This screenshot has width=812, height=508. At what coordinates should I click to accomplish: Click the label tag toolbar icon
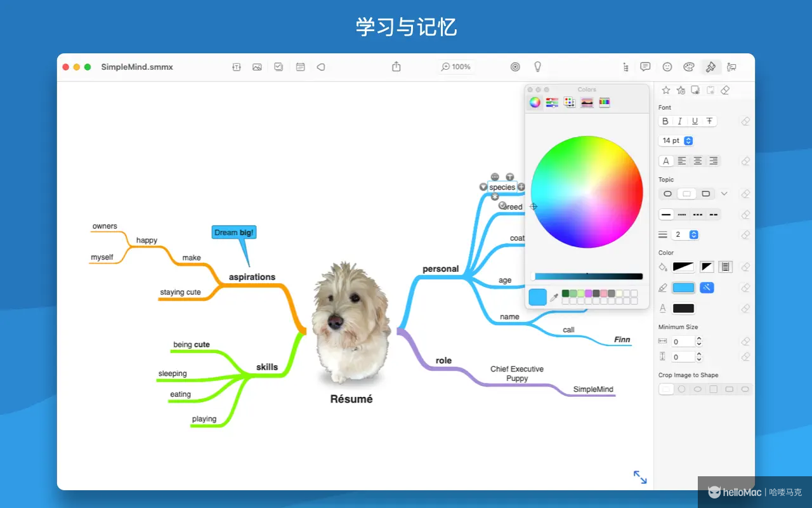pyautogui.click(x=321, y=67)
